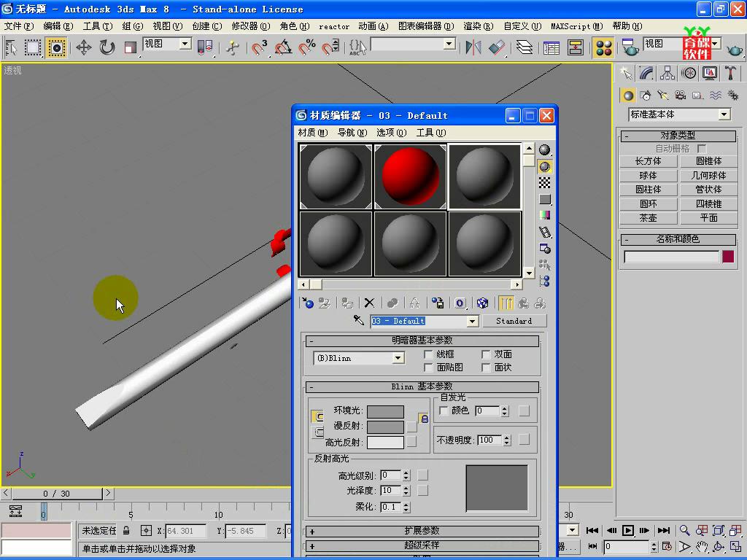This screenshot has width=747, height=560.
Task: Enable the 面状 faceted checkbox
Action: point(485,367)
